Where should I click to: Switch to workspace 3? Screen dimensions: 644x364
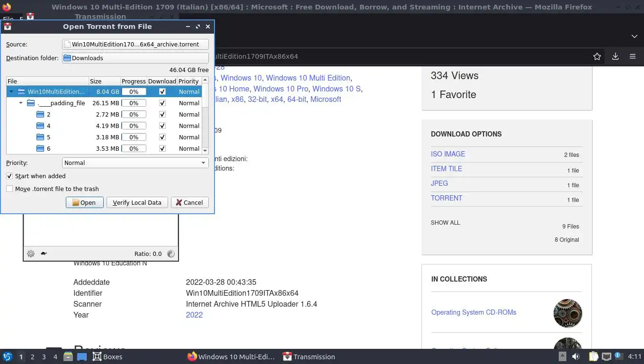(44, 356)
